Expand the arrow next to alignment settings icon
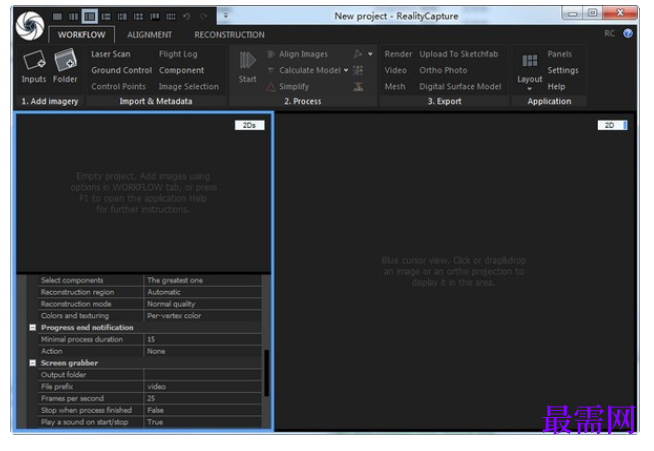Viewport: 654px width, 451px height. pos(370,54)
